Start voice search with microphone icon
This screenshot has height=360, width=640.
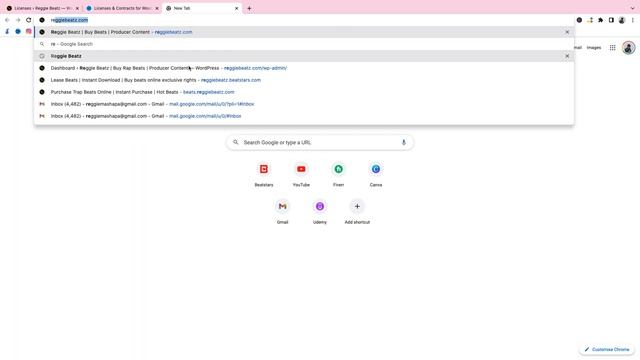pyautogui.click(x=404, y=142)
